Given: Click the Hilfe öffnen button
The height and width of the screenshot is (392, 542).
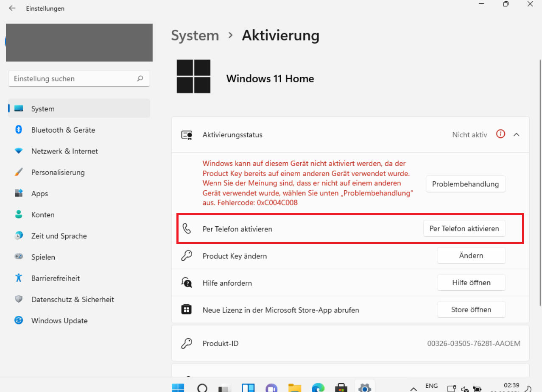Looking at the screenshot, I should [471, 283].
